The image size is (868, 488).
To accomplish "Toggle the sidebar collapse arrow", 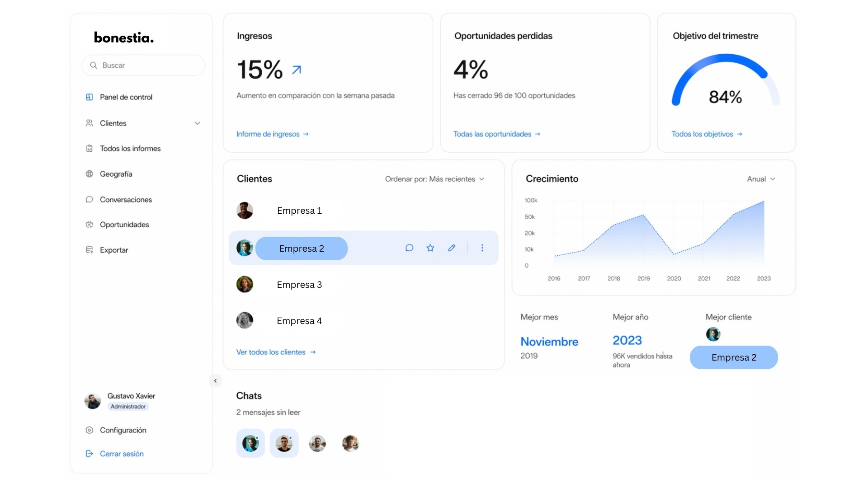I will tap(215, 380).
